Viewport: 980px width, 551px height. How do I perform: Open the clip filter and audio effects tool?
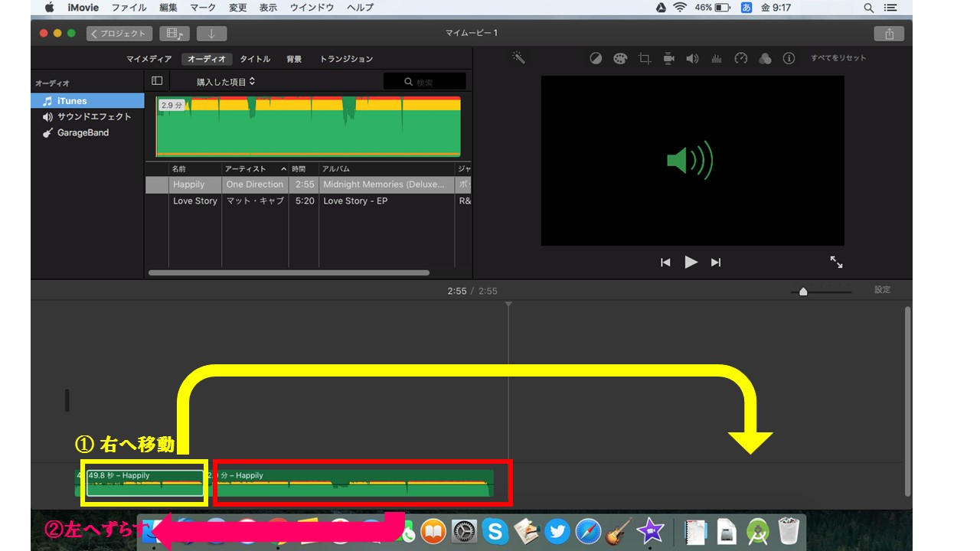click(x=765, y=58)
